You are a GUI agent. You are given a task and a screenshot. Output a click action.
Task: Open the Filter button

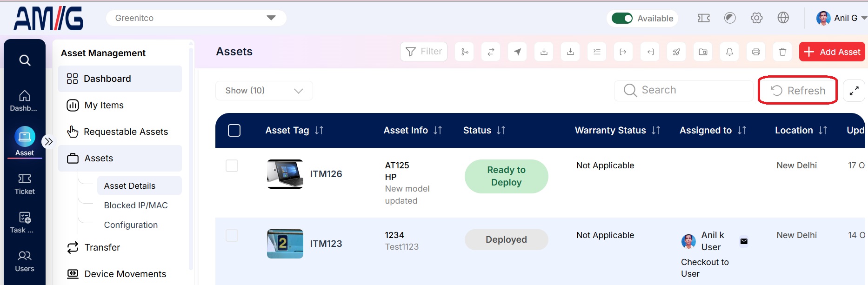point(424,52)
